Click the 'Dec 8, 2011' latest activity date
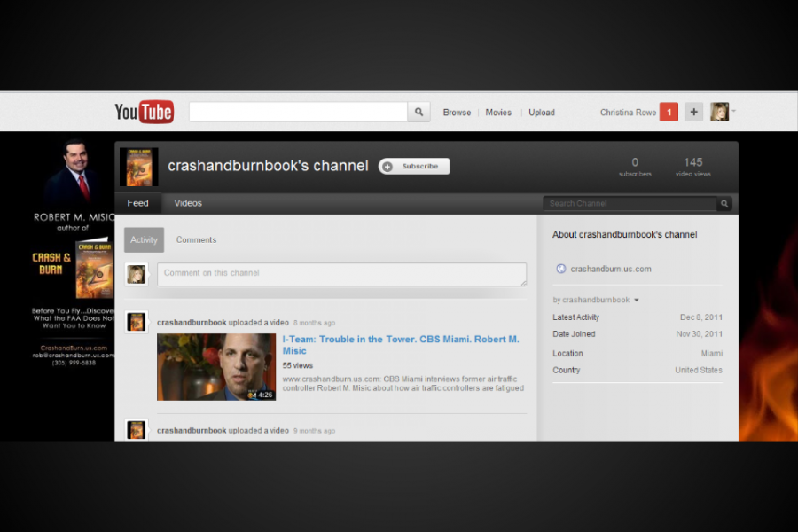The width and height of the screenshot is (798, 532). pos(701,317)
